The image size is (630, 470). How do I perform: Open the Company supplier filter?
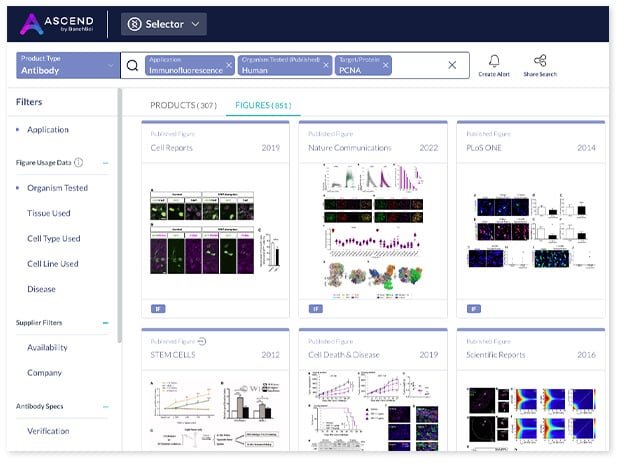(x=44, y=372)
